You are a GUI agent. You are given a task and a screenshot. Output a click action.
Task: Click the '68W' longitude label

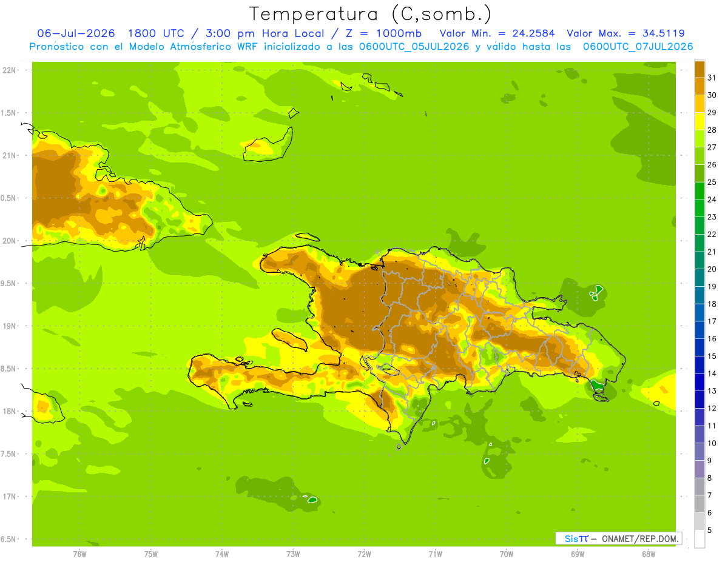point(649,554)
